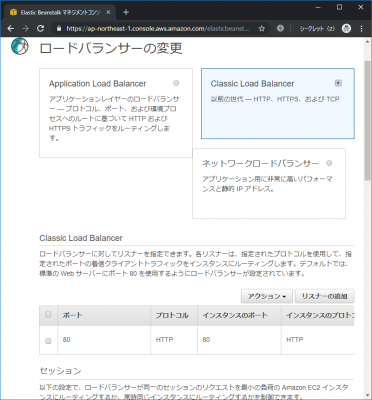Minimize the browser window
This screenshot has width=372, height=400.
tap(318, 7)
